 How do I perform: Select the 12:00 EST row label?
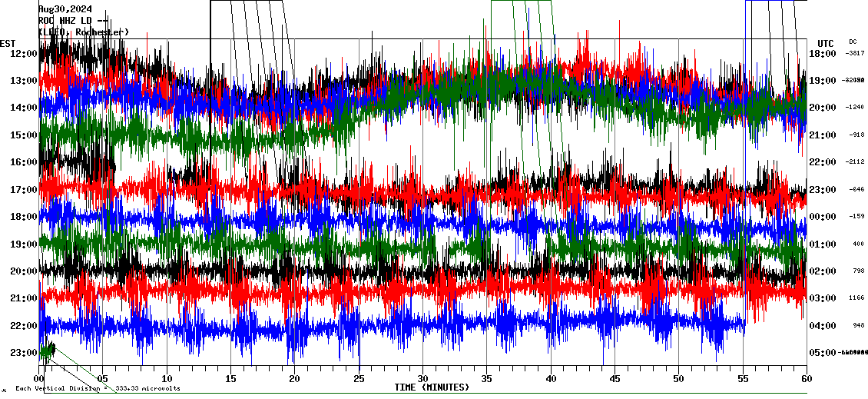click(x=24, y=54)
